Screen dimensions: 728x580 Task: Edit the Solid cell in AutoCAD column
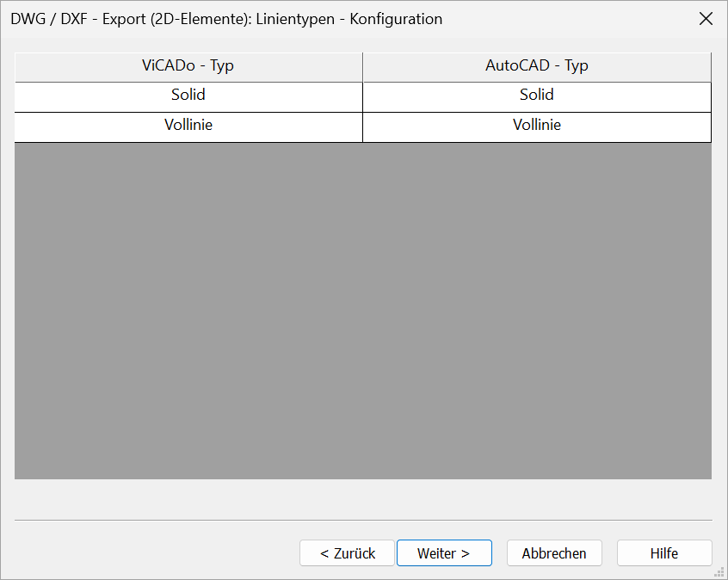click(537, 97)
